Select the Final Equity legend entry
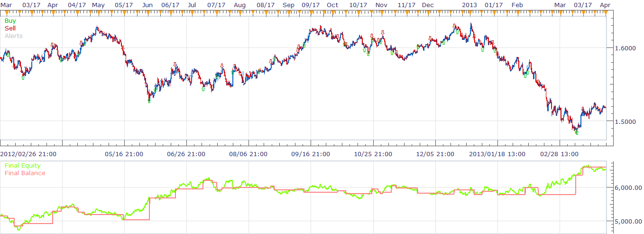The width and height of the screenshot is (644, 234). [x=23, y=166]
